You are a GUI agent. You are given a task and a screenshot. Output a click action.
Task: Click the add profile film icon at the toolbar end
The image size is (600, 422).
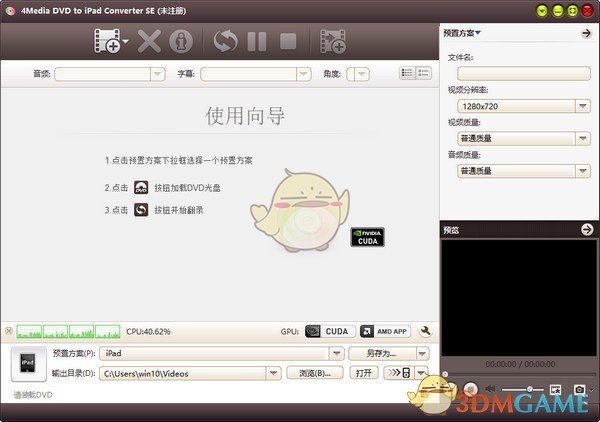333,41
